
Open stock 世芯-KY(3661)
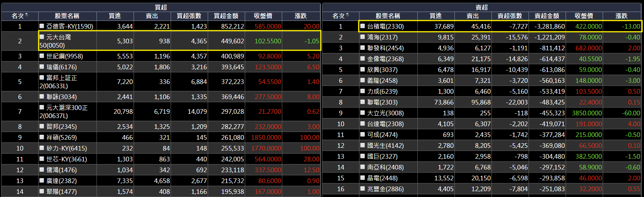[x=67, y=159]
